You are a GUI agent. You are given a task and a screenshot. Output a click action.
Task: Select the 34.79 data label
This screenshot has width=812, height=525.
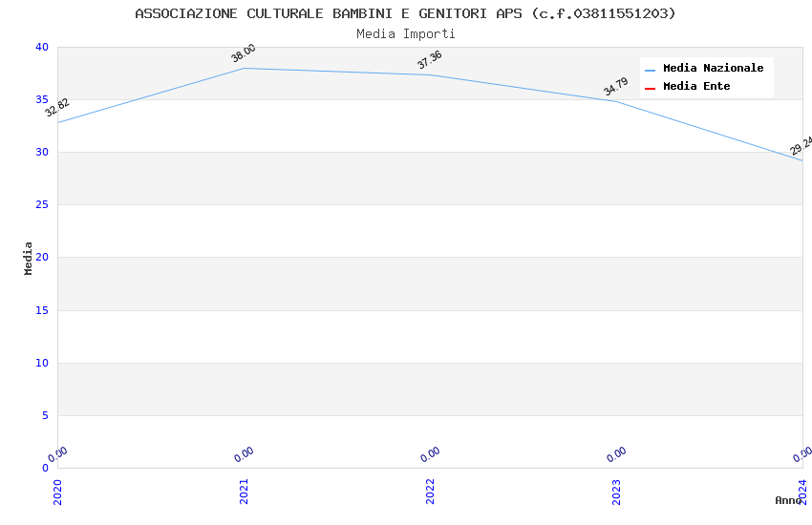click(x=616, y=86)
